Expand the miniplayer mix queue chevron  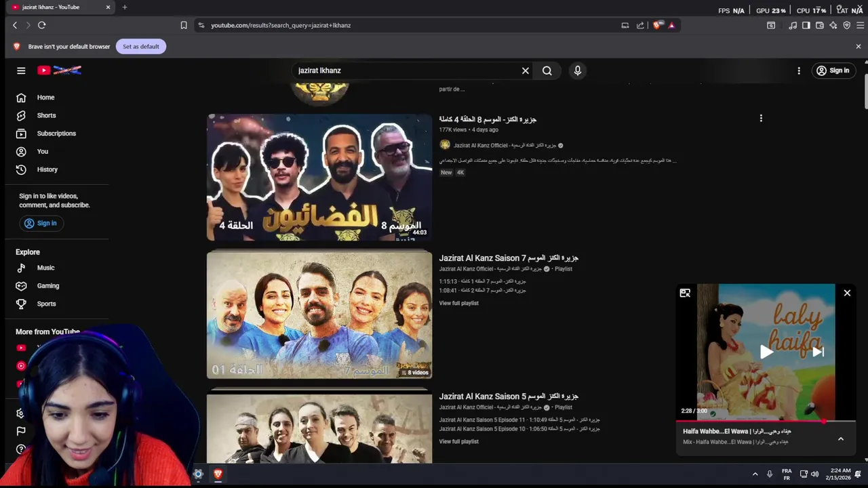840,439
